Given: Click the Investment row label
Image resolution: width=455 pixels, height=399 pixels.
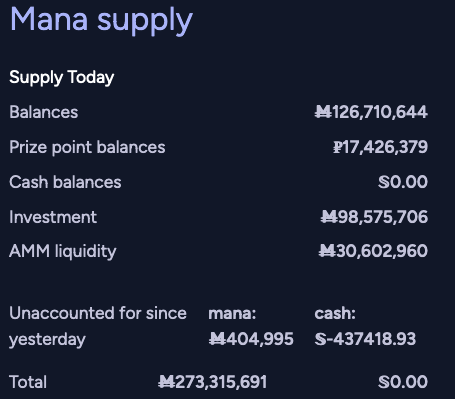Looking at the screenshot, I should coord(53,217).
